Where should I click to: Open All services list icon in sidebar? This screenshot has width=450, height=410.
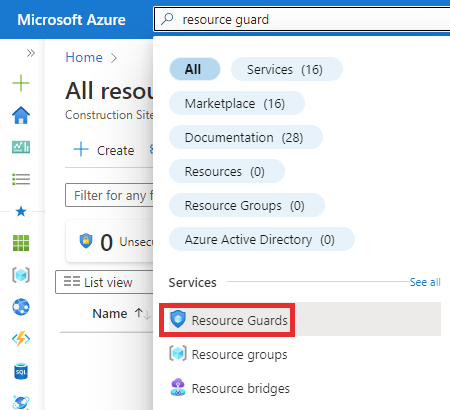pyautogui.click(x=21, y=179)
